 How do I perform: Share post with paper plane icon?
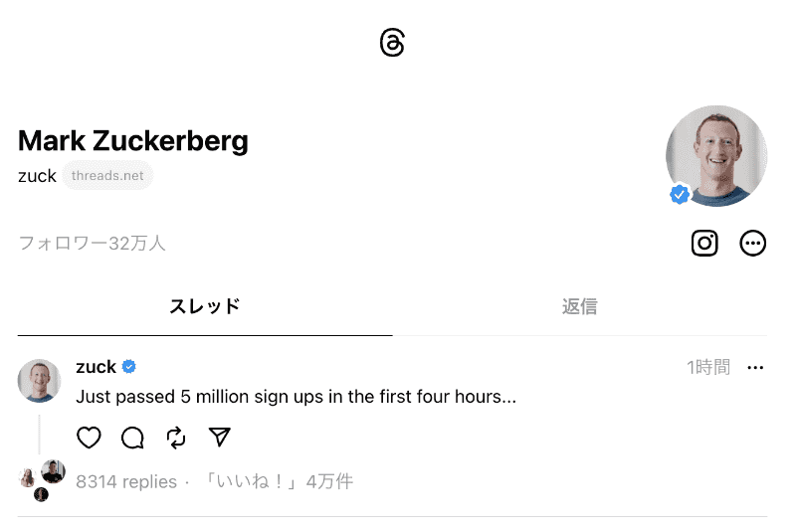220,438
